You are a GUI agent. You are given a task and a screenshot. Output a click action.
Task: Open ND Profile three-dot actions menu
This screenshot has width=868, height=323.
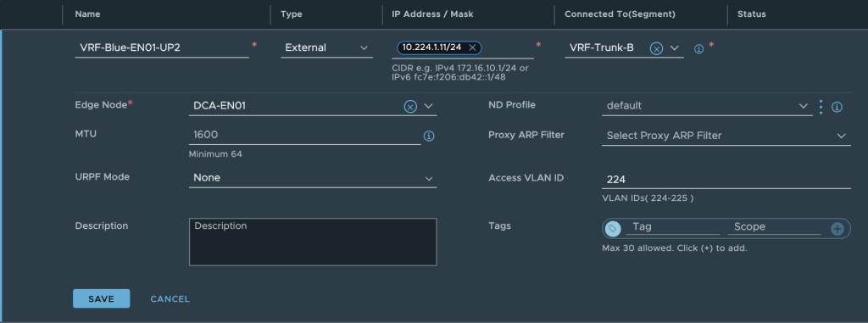coord(821,106)
